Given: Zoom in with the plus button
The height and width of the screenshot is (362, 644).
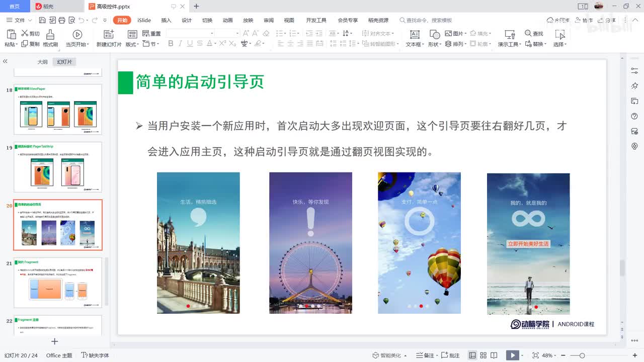Looking at the screenshot, I should pyautogui.click(x=636, y=355).
